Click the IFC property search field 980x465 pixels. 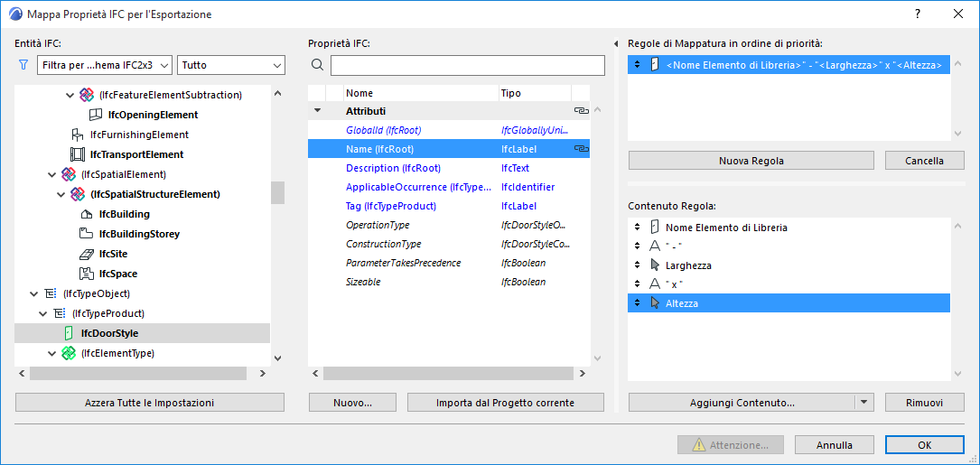[x=467, y=65]
